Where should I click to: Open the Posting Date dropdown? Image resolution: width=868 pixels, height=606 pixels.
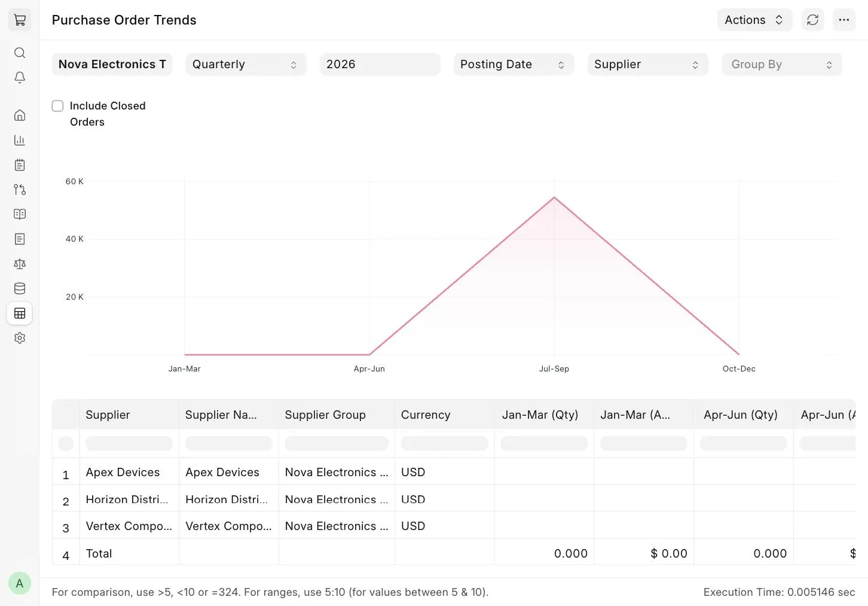click(x=514, y=65)
